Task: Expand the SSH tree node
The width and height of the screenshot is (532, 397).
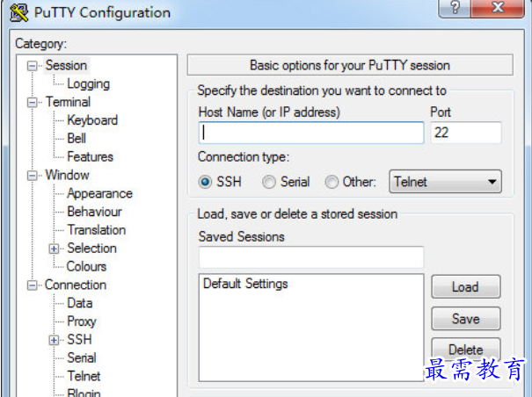Action: coord(55,340)
